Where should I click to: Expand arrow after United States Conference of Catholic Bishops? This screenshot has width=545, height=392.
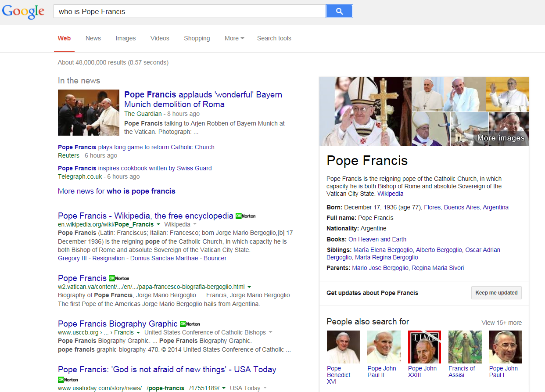coord(270,332)
